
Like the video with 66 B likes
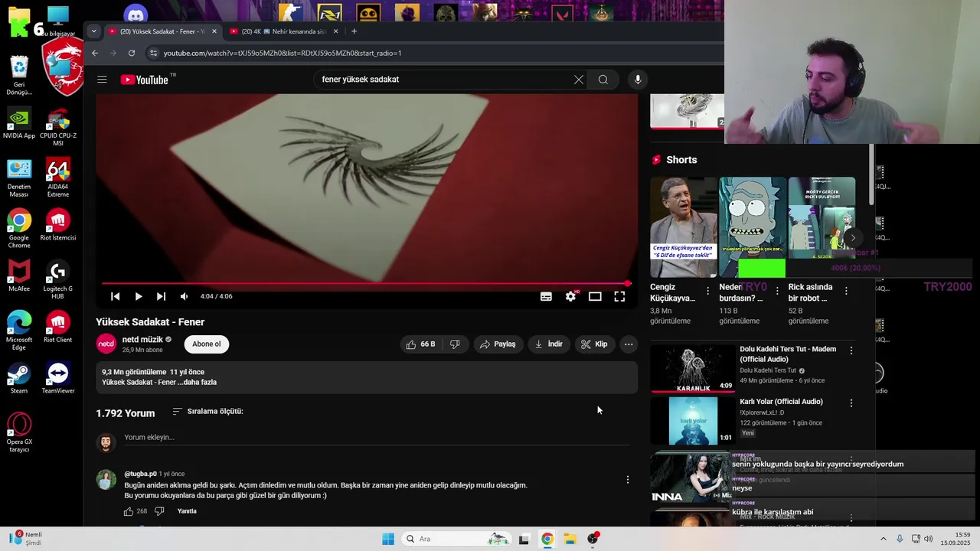click(420, 344)
